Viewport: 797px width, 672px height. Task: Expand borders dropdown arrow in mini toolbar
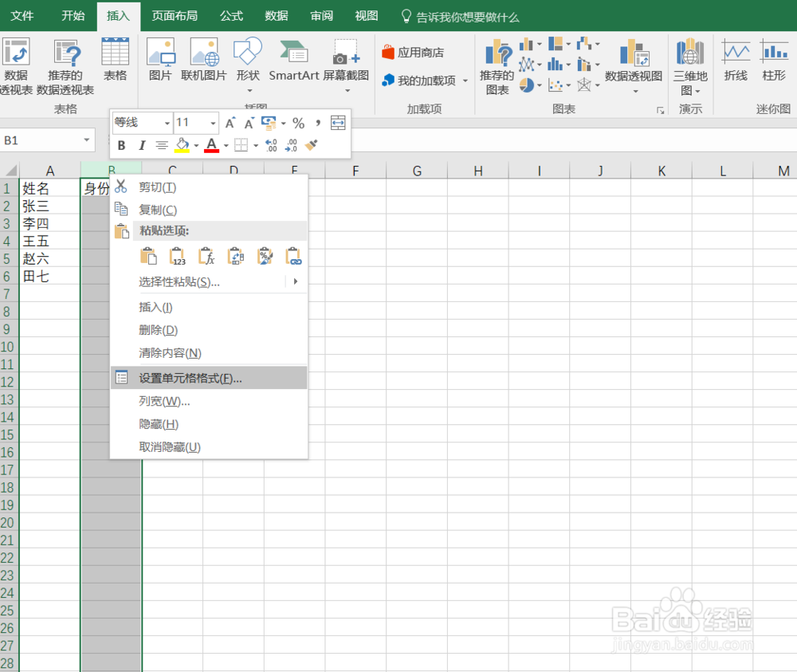pyautogui.click(x=256, y=146)
